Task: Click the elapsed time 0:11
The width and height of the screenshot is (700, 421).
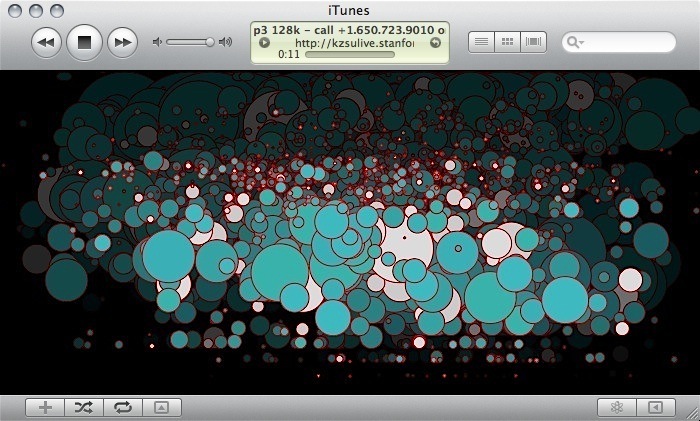Action: click(x=288, y=54)
